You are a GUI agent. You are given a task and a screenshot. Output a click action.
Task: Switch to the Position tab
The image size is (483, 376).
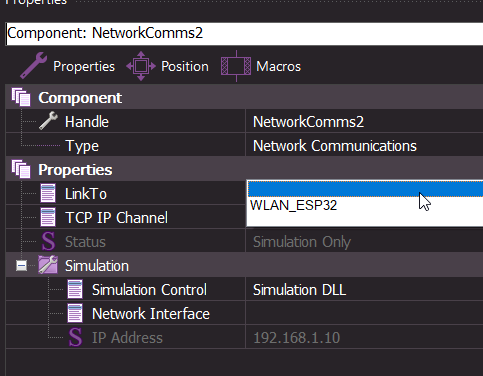pyautogui.click(x=185, y=66)
